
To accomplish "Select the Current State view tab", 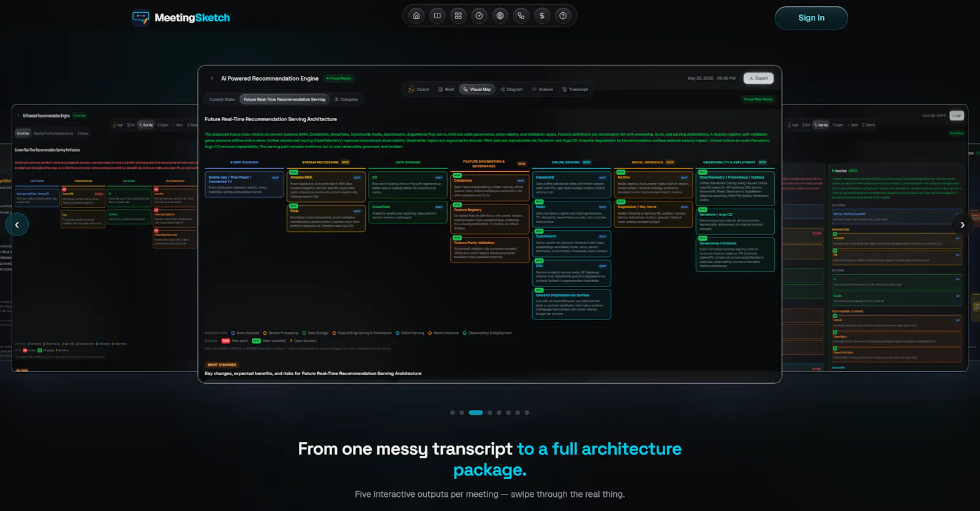I will point(222,99).
